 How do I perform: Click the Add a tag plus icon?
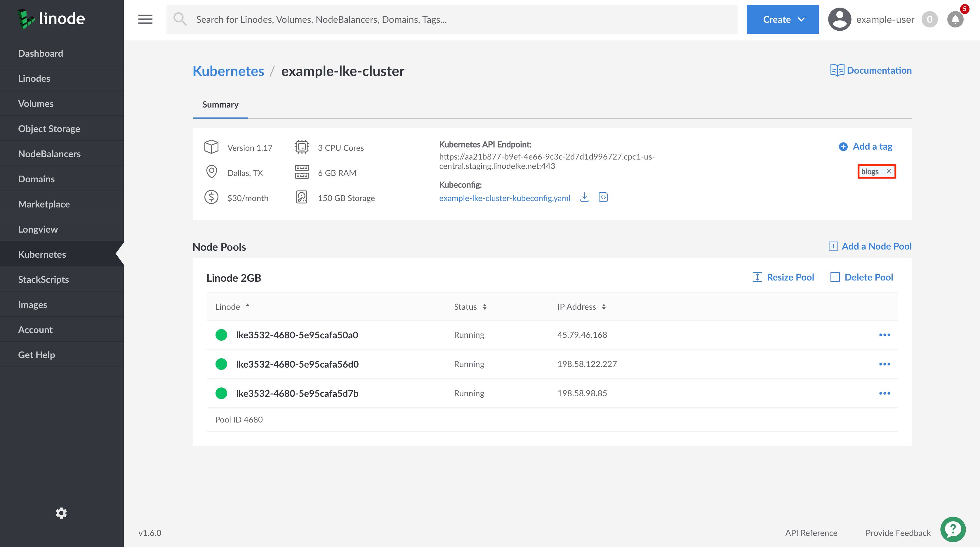[843, 146]
